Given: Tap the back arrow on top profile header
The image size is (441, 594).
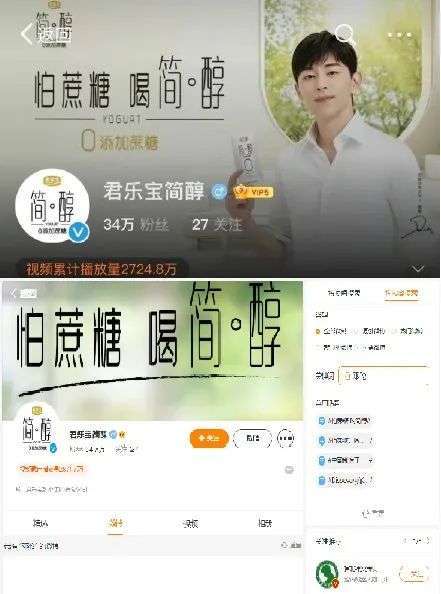Looking at the screenshot, I should click(26, 34).
